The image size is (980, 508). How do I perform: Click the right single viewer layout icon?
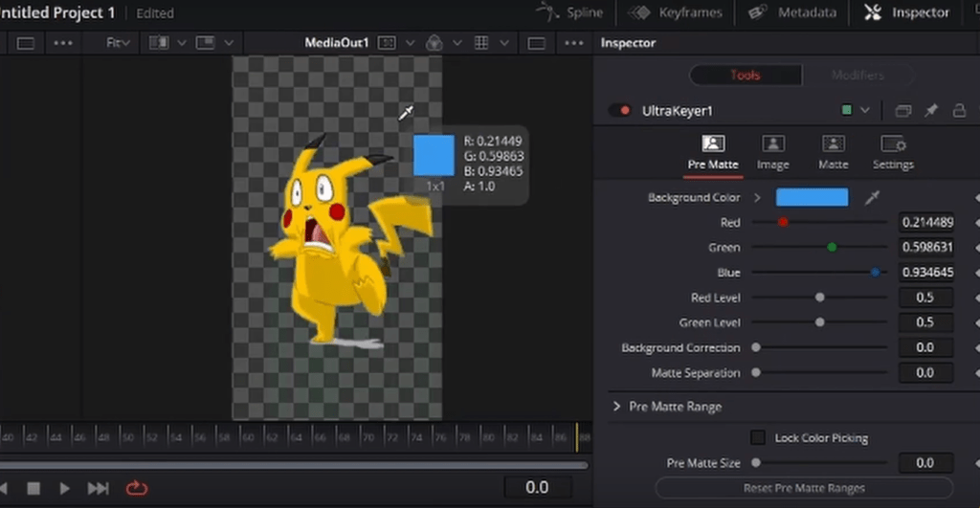click(536, 43)
